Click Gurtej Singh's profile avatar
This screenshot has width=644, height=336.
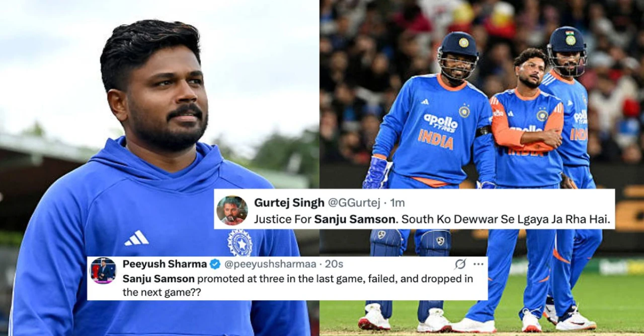232,210
